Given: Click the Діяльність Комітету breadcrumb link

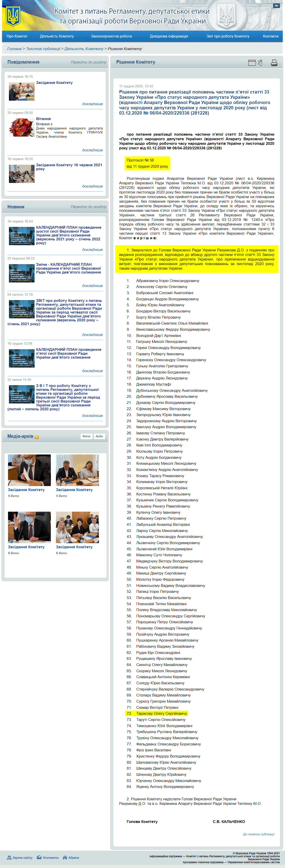Looking at the screenshot, I should click(x=84, y=49).
